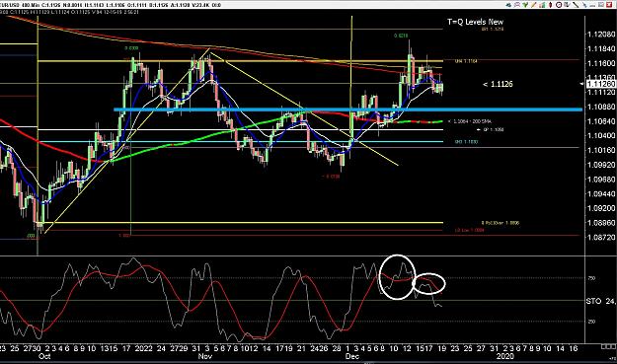Select the thick blue horizontal support line
617x364 pixels.
[347, 109]
